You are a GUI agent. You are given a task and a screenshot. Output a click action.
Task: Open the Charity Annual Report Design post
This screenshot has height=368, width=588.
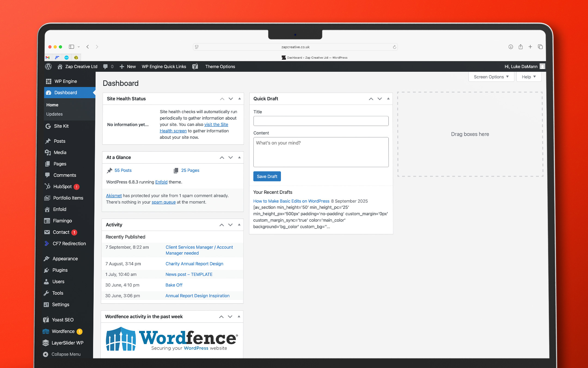tap(194, 264)
